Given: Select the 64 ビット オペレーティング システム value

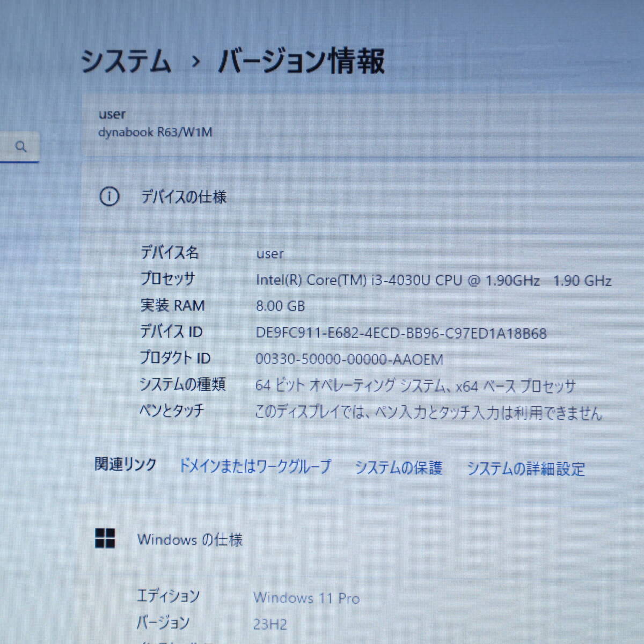Looking at the screenshot, I should coord(415,385).
